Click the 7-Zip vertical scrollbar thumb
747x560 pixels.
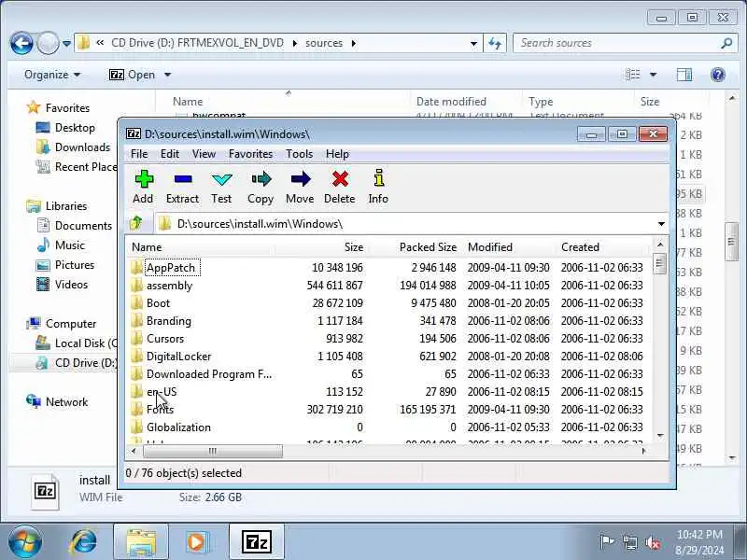(x=660, y=264)
